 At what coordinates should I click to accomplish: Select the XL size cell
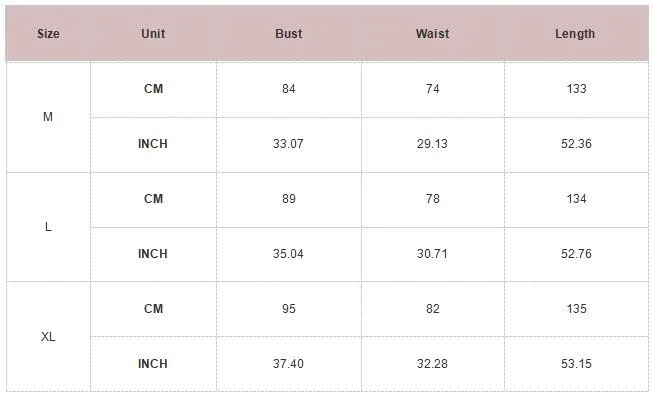pyautogui.click(x=48, y=337)
